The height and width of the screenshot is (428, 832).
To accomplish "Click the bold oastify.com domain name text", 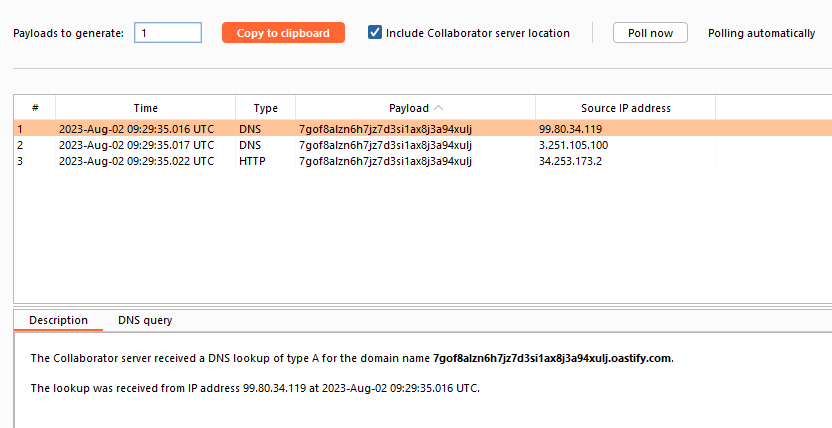I will (552, 358).
